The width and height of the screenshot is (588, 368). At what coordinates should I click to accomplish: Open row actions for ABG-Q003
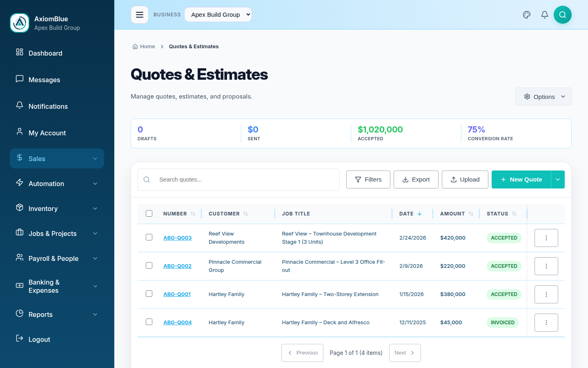pyautogui.click(x=546, y=238)
